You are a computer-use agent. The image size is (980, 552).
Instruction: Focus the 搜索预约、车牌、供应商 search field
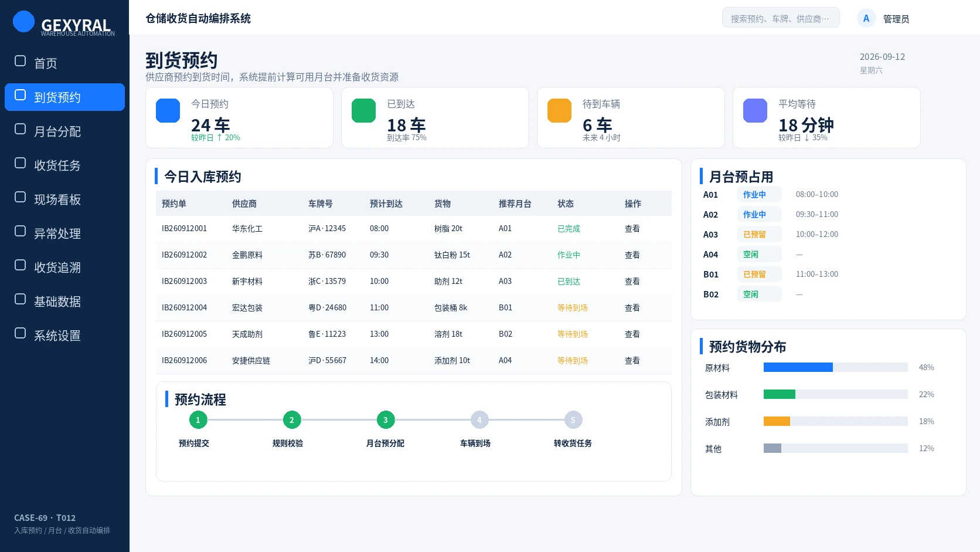tap(781, 18)
